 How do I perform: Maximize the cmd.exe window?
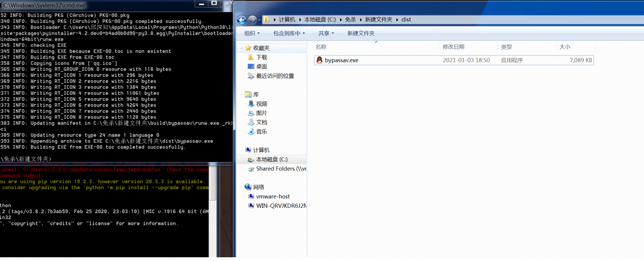[214, 4]
